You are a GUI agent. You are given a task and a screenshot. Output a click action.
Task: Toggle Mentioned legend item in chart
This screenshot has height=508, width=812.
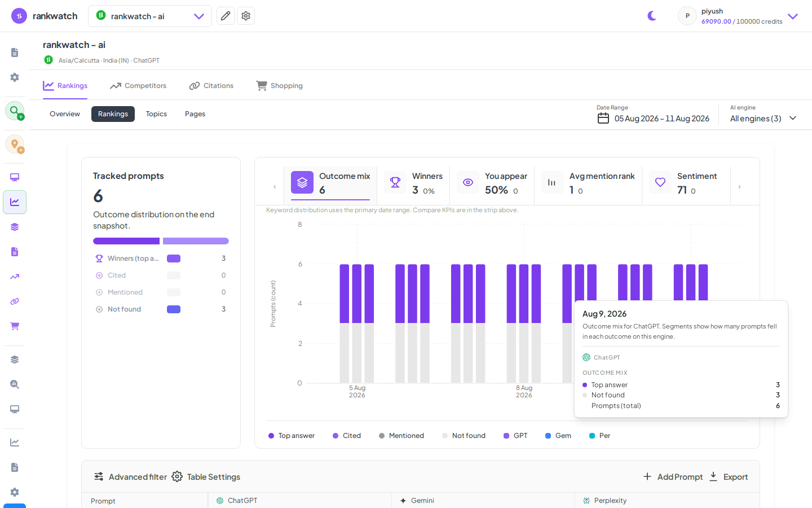click(401, 436)
